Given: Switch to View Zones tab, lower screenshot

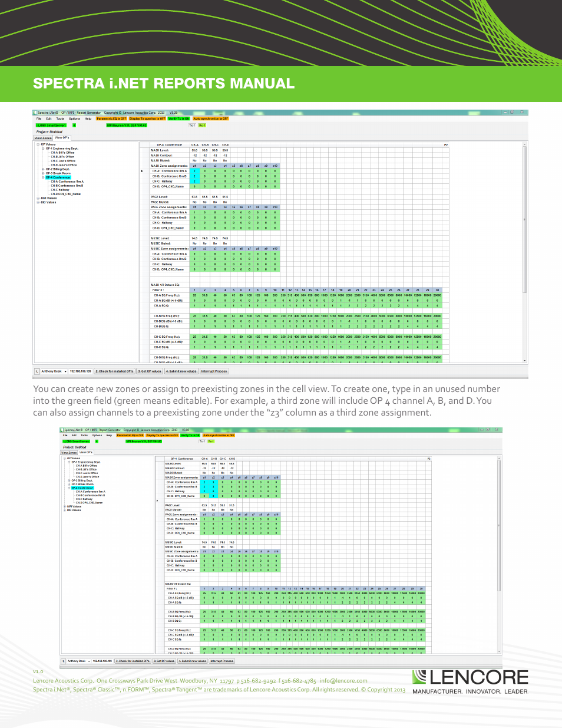Looking at the screenshot, I should (70, 453).
